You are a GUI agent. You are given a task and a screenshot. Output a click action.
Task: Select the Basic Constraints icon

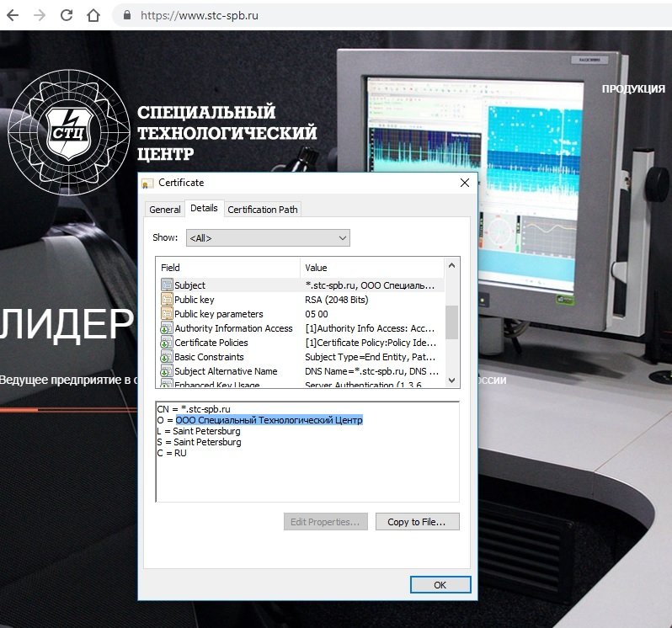167,357
